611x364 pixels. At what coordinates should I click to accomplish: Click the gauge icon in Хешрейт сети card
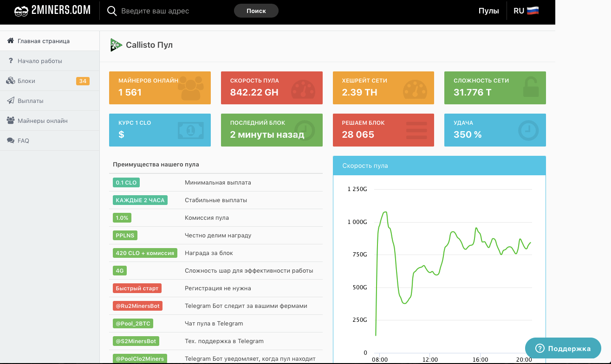(415, 89)
